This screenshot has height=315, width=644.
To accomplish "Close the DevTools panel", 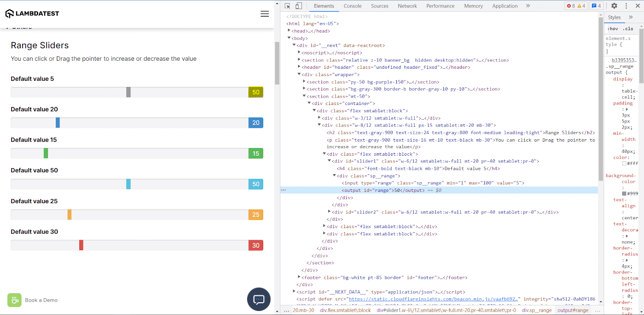I will click(x=638, y=6).
